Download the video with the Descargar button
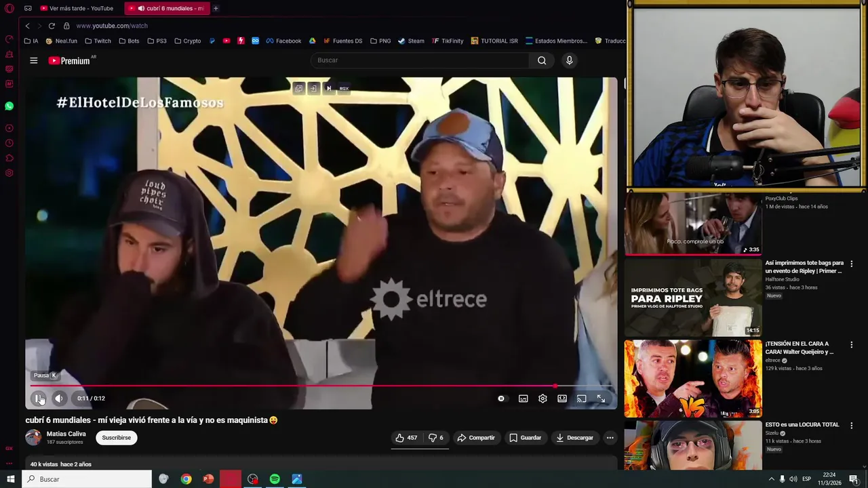The image size is (868, 488). pyautogui.click(x=574, y=438)
